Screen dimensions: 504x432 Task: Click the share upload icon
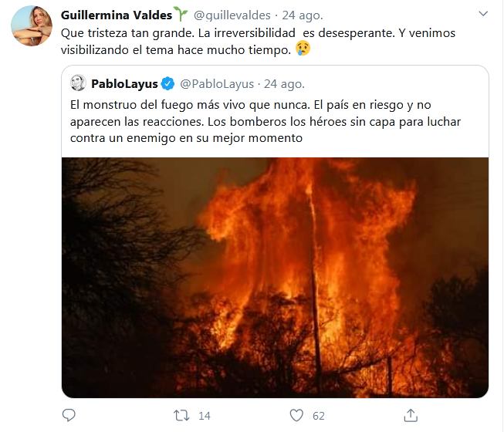tap(411, 415)
